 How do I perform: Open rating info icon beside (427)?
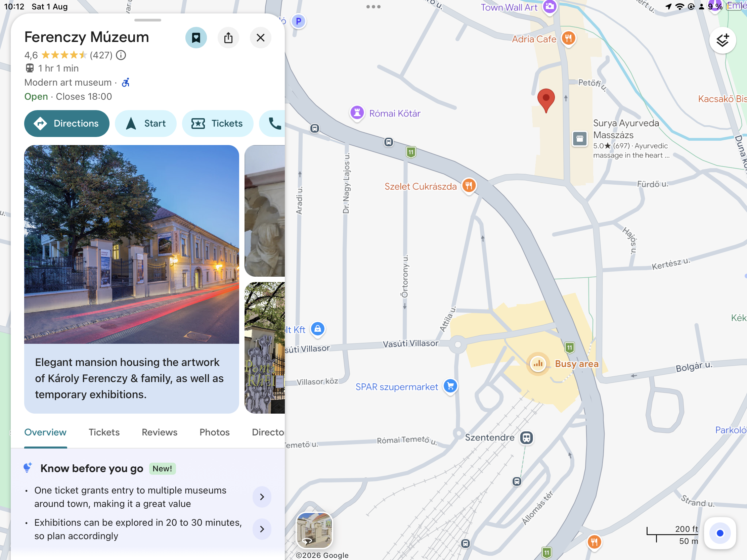coord(121,55)
